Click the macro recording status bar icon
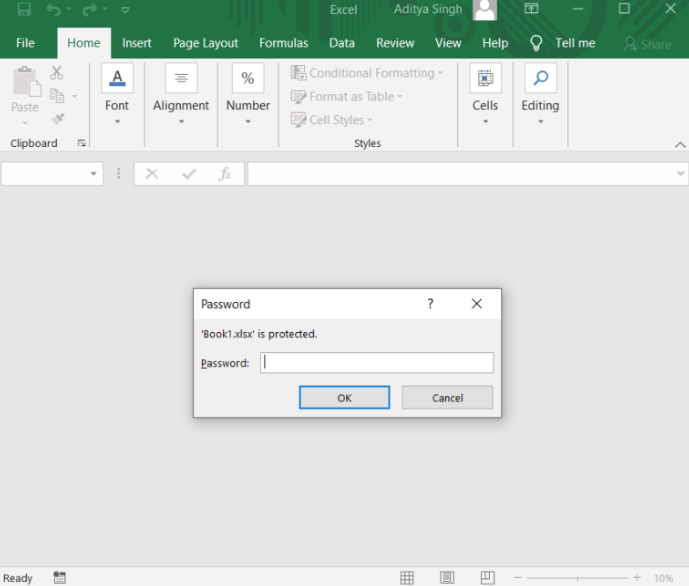The height and width of the screenshot is (586, 689). pyautogui.click(x=59, y=578)
